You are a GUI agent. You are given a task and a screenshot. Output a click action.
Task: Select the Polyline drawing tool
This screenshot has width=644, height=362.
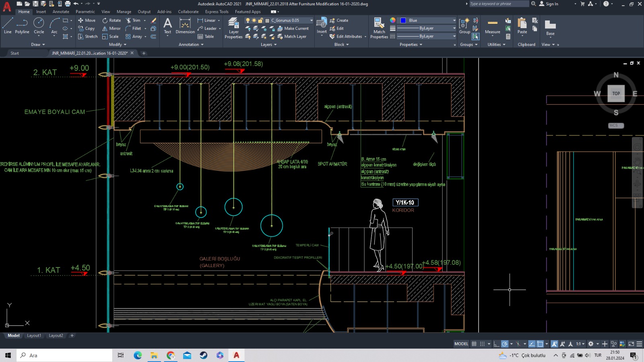(22, 26)
